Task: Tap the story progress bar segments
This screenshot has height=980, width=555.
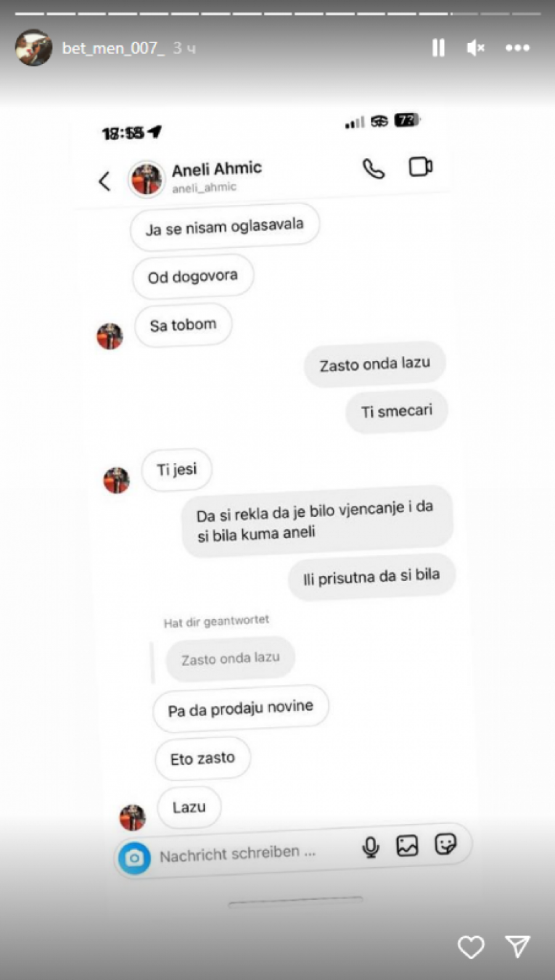Action: point(277,13)
